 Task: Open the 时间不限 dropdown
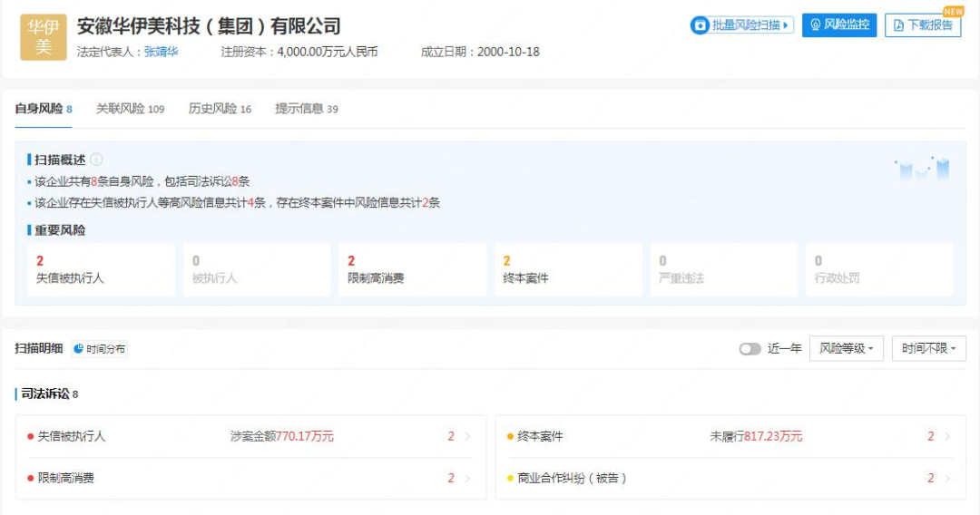coord(928,349)
